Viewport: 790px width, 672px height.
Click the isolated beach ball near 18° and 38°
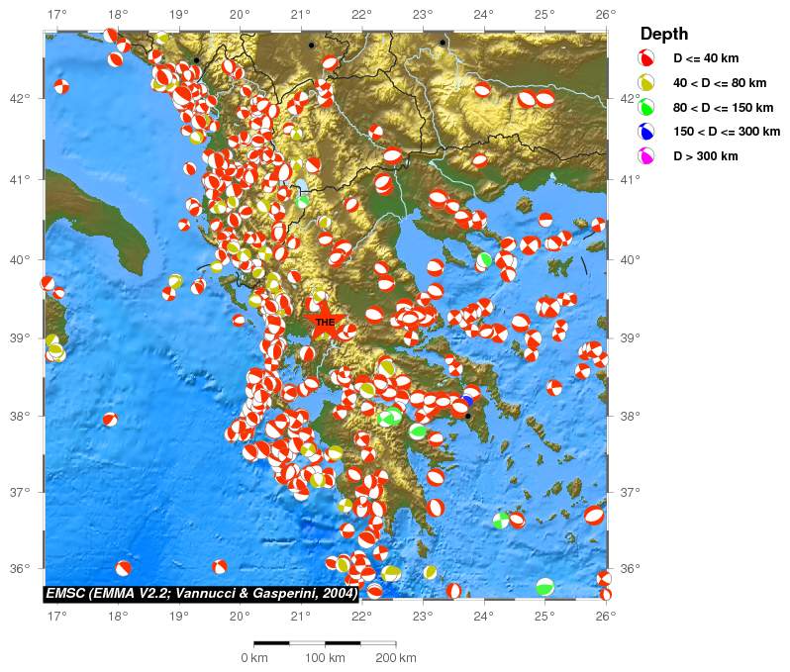pos(110,420)
